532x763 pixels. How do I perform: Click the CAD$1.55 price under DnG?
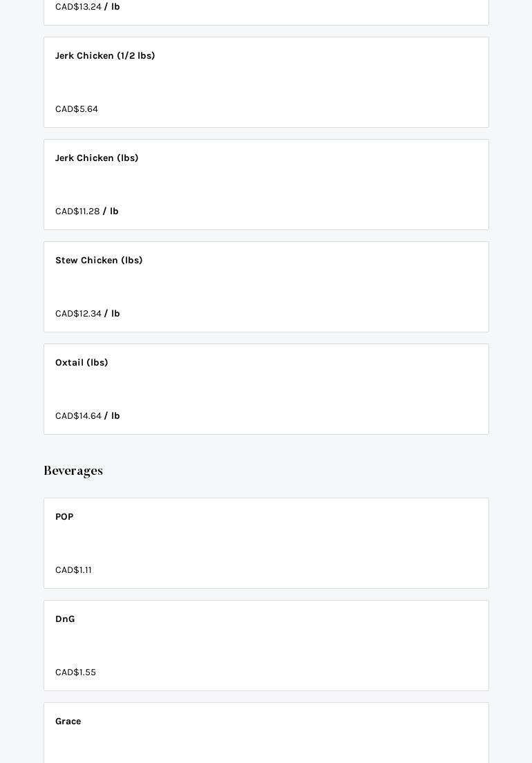pos(75,672)
